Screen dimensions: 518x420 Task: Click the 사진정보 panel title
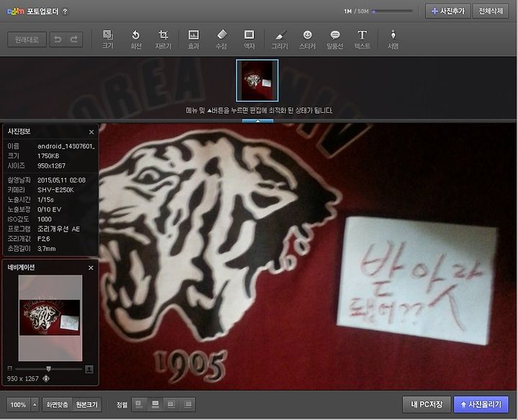click(19, 132)
